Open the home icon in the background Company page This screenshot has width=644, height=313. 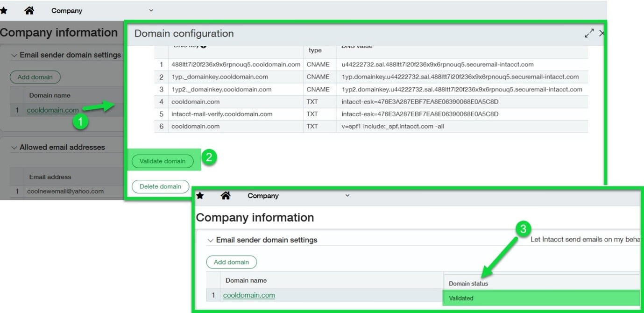[29, 10]
